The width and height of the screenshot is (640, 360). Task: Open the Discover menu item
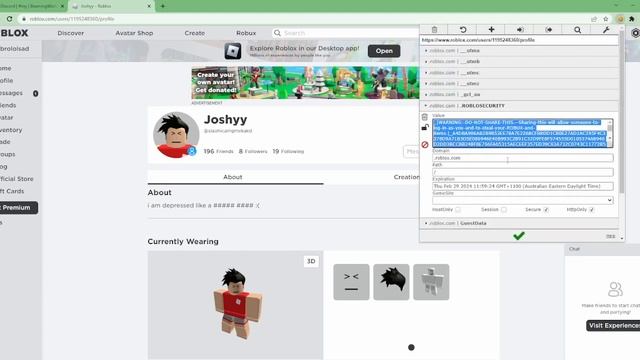pyautogui.click(x=71, y=33)
